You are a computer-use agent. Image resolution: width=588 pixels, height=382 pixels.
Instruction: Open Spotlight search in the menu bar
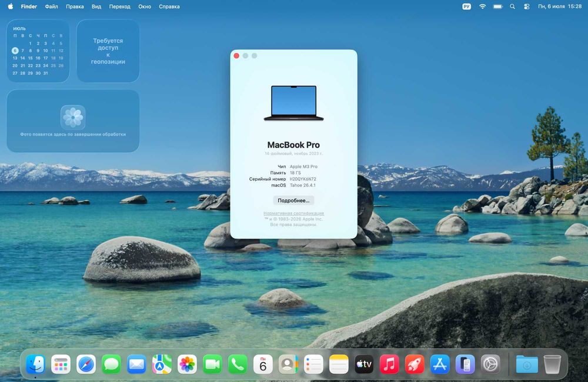tap(512, 6)
